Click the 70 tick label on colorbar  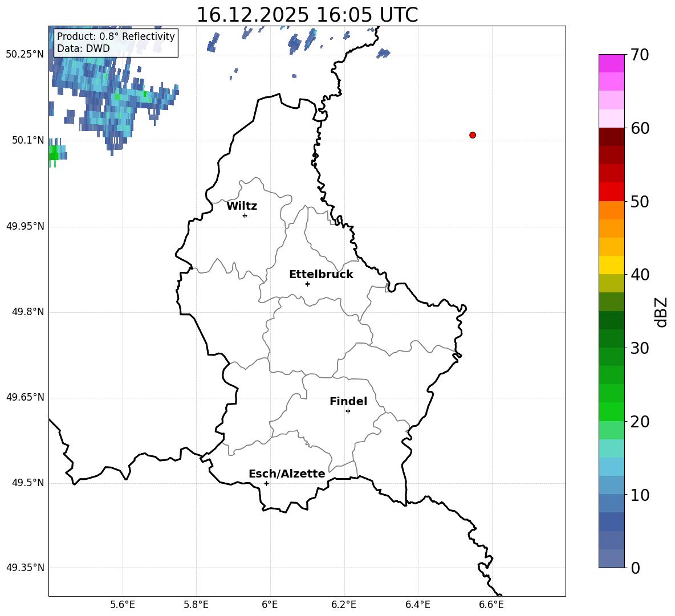pyautogui.click(x=640, y=55)
